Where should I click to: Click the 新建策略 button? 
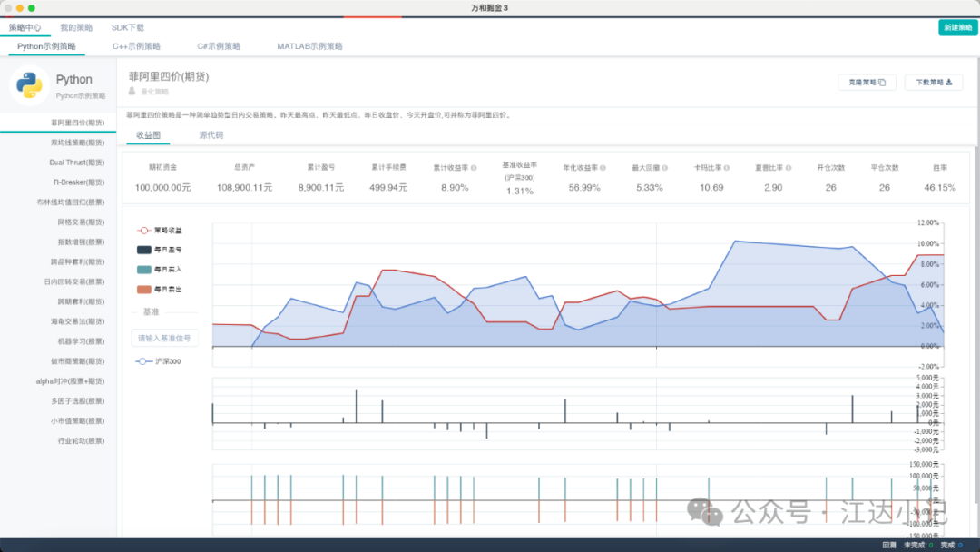click(957, 27)
